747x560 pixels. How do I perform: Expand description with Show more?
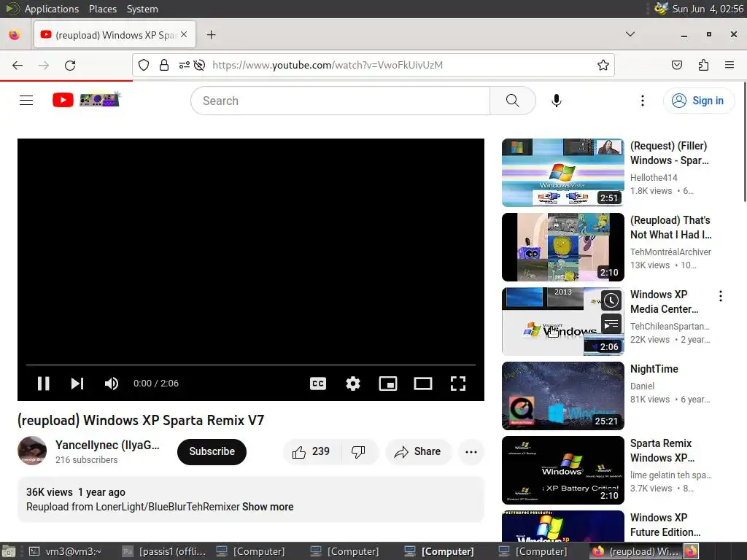pyautogui.click(x=268, y=507)
